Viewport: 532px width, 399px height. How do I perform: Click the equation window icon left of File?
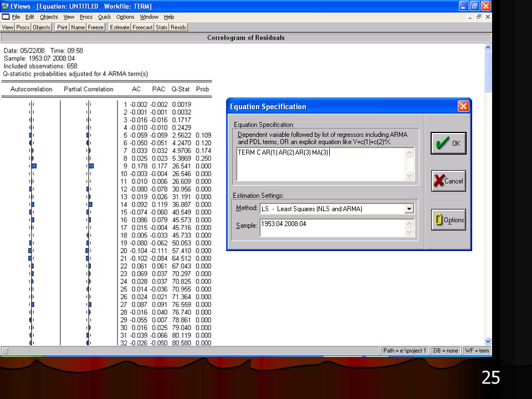point(6,17)
